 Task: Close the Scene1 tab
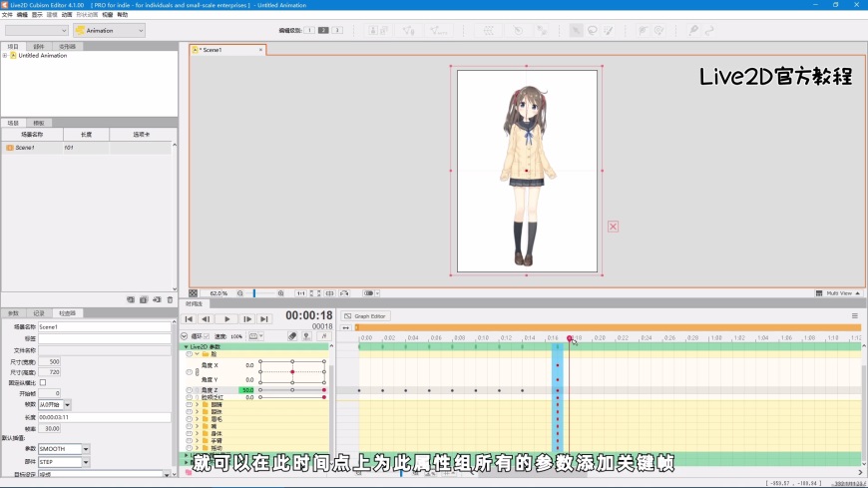pos(260,50)
